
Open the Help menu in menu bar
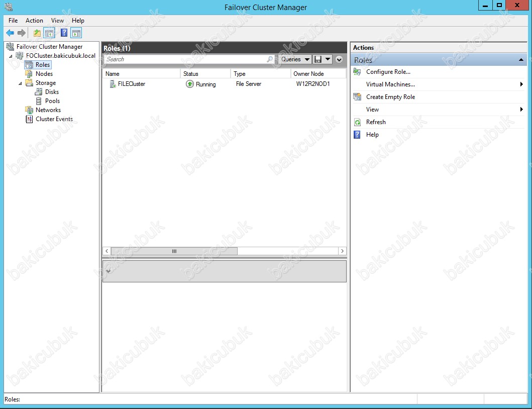point(78,21)
